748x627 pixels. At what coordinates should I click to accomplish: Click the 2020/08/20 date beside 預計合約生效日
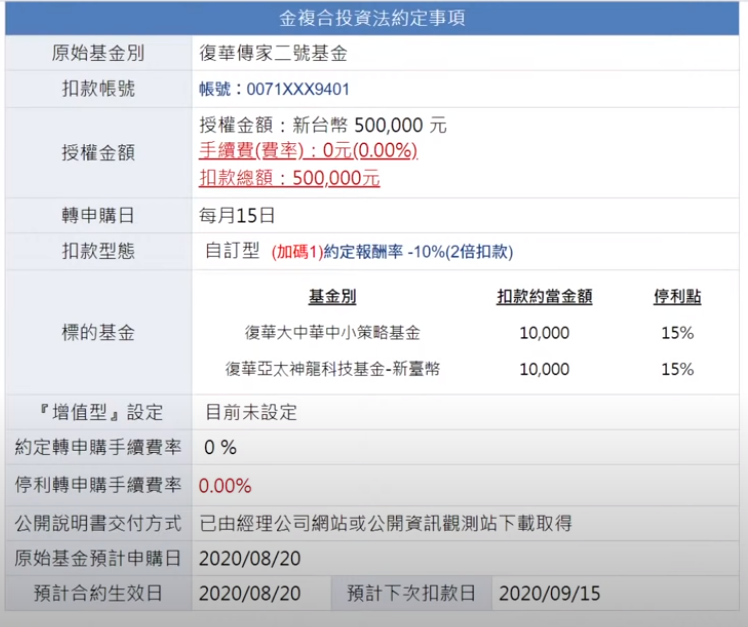[x=250, y=594]
